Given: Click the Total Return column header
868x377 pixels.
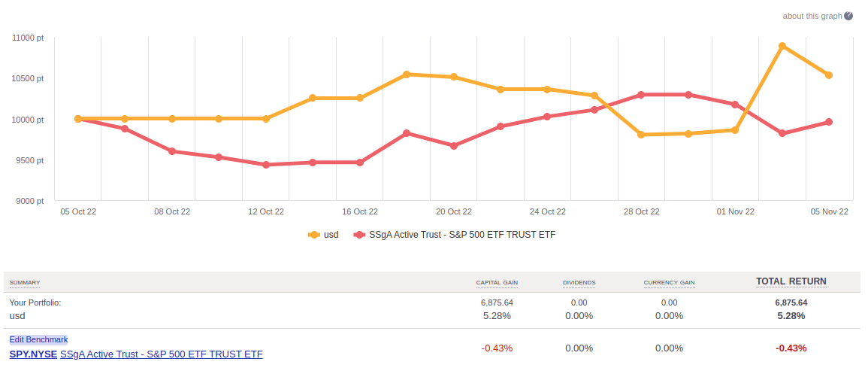Looking at the screenshot, I should coord(791,281).
